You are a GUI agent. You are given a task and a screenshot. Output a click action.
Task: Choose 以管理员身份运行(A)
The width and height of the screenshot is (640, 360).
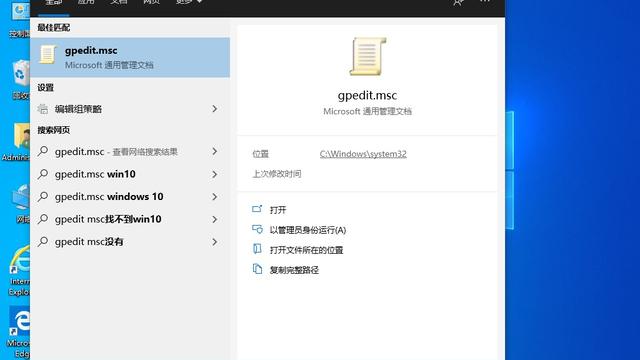[308, 230]
